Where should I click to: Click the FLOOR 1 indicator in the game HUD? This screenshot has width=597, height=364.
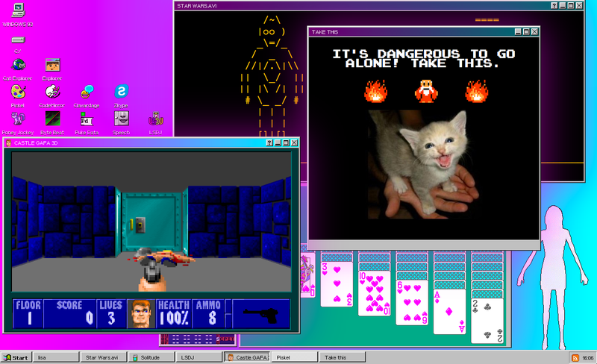pos(28,314)
